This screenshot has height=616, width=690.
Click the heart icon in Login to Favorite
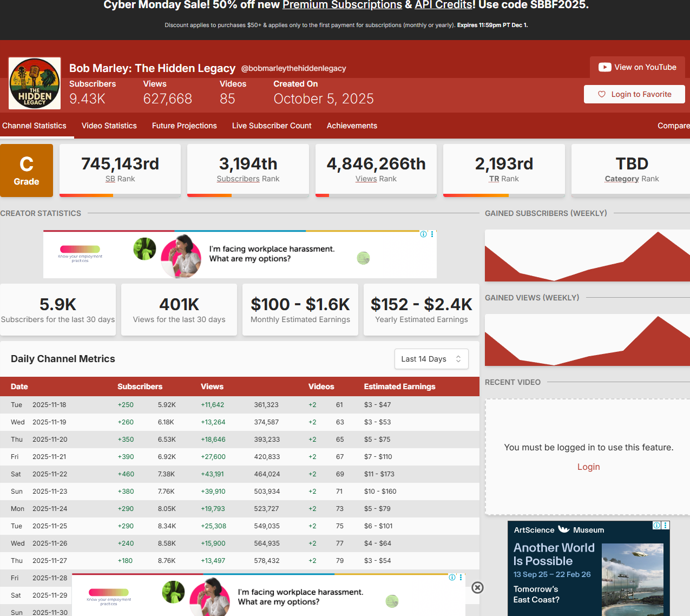click(601, 94)
